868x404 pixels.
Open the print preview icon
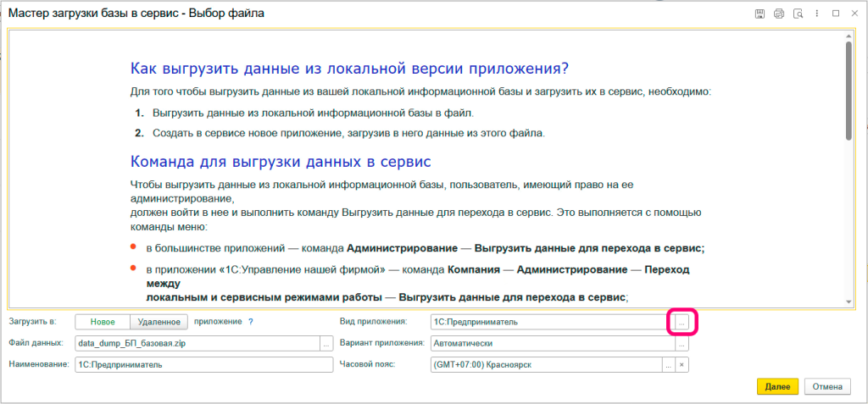798,14
